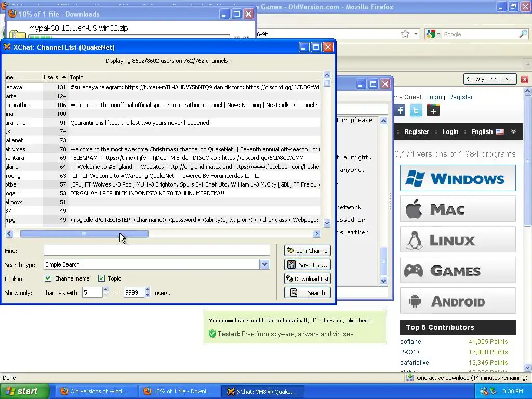Click the Firefox Google search box

tap(480, 34)
